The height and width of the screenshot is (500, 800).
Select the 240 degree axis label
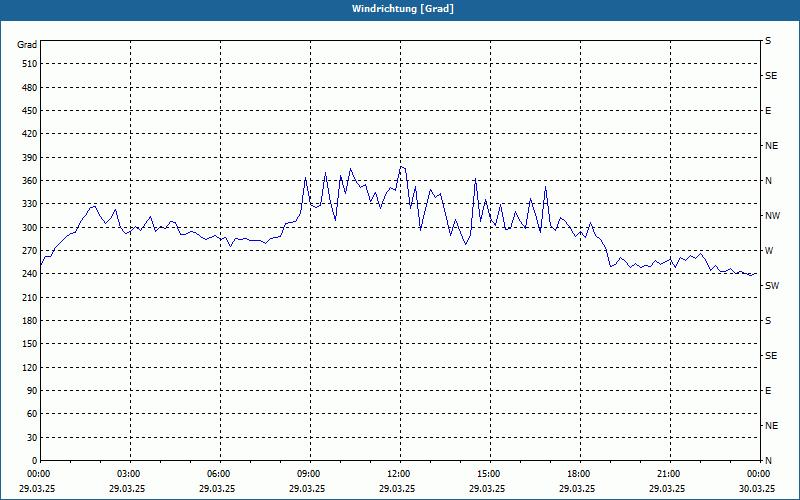click(30, 274)
